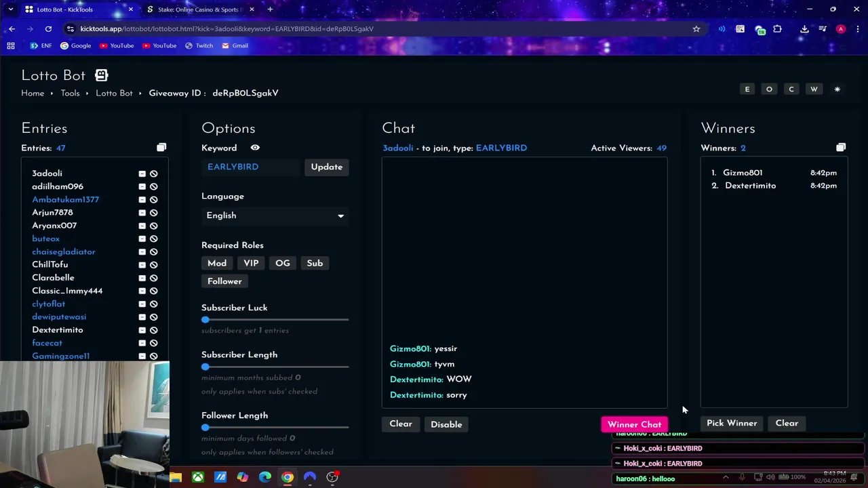Open the ENF bookmark
Viewport: 868px width, 488px height.
tap(41, 46)
